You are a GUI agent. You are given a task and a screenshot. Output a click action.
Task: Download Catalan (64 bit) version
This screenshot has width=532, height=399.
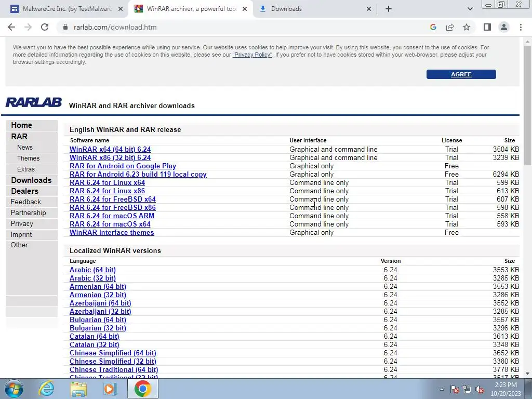click(95, 337)
